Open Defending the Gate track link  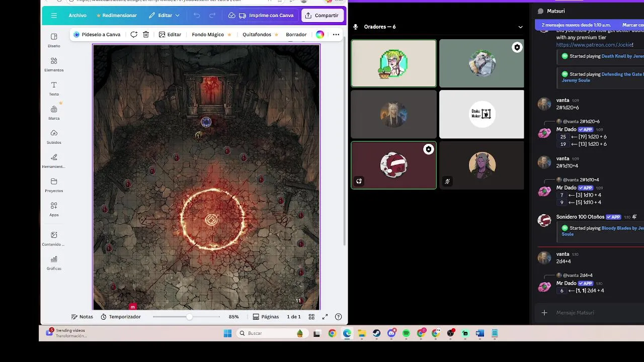[603, 77]
